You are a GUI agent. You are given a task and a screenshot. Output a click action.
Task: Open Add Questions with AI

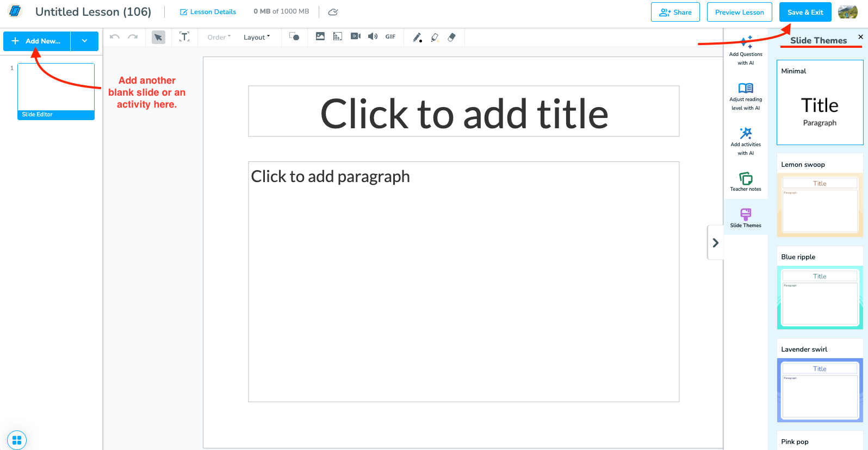coord(746,51)
